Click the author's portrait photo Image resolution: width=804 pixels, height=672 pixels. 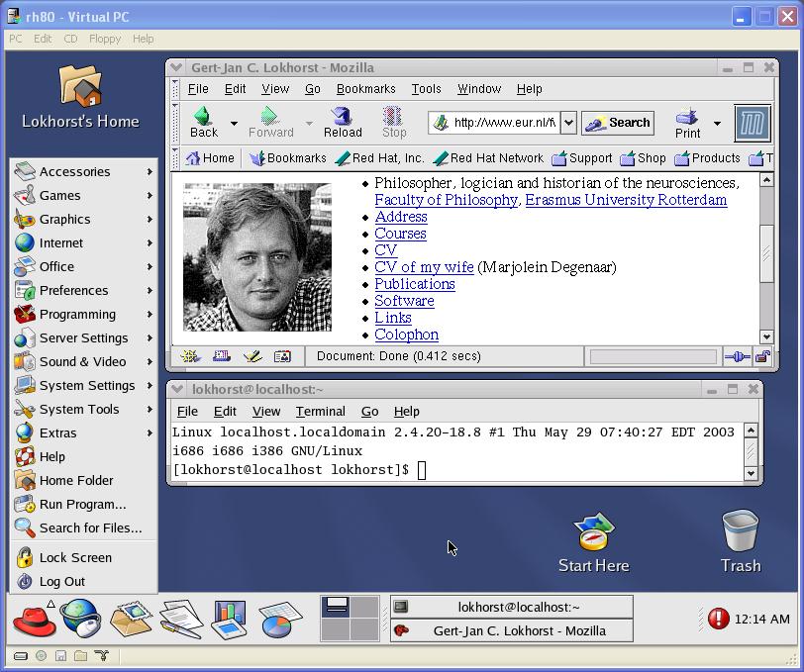pyautogui.click(x=257, y=256)
